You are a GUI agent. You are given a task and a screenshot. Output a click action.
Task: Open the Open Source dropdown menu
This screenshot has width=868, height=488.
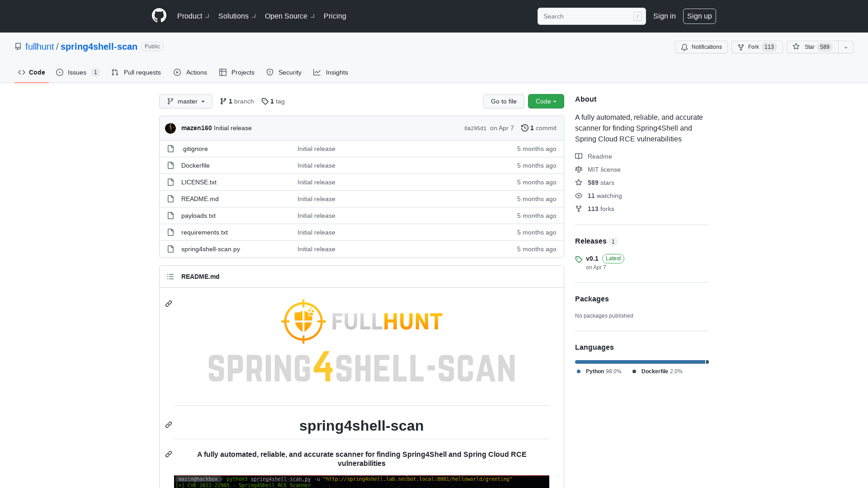[x=290, y=16]
